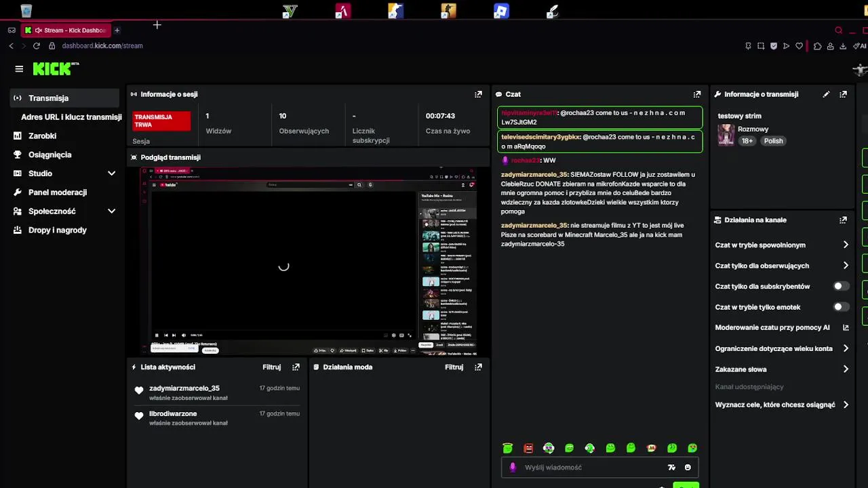Open the recycle bin desktop icon
868x488 pixels.
point(26,10)
